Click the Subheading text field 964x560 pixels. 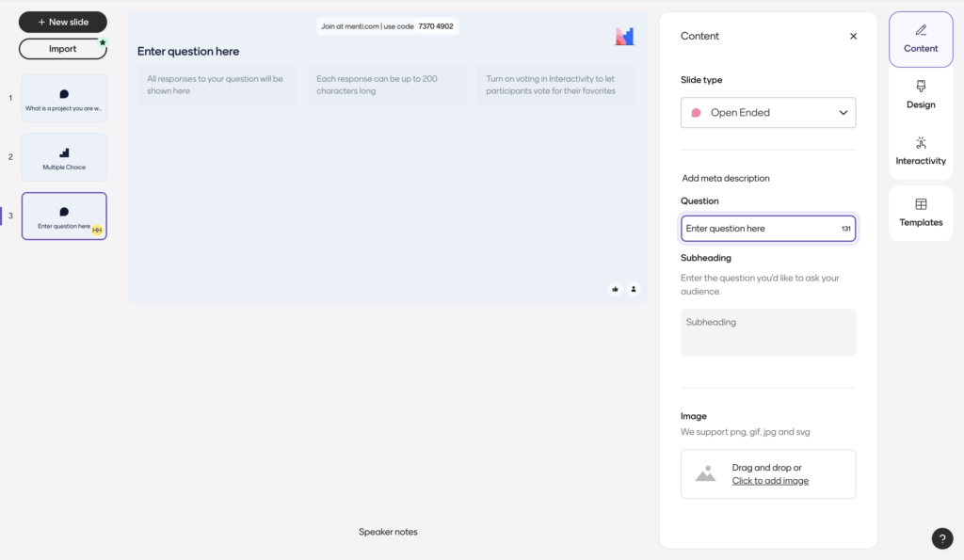[x=767, y=331]
